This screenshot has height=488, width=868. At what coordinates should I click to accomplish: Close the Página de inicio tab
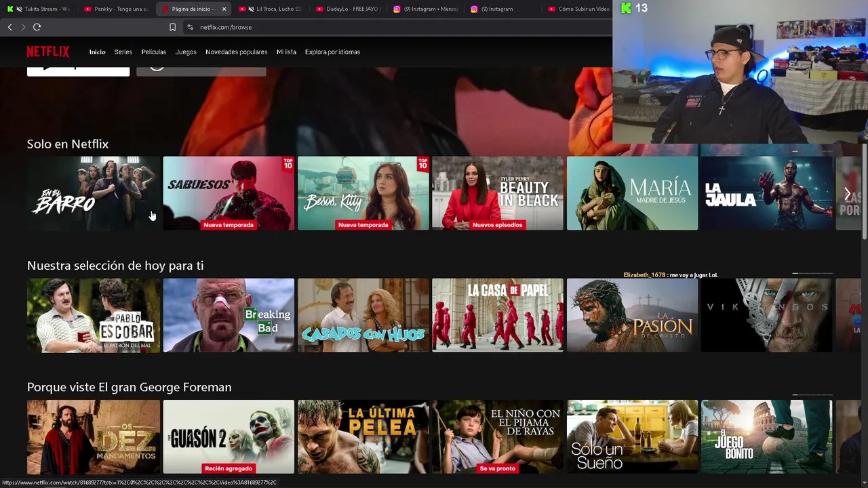coord(224,9)
